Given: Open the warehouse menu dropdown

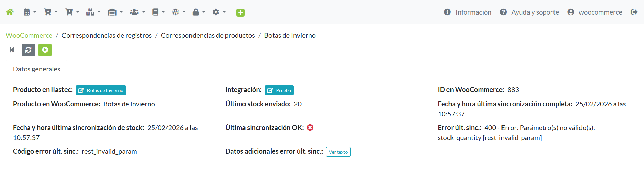Looking at the screenshot, I should pos(115,12).
